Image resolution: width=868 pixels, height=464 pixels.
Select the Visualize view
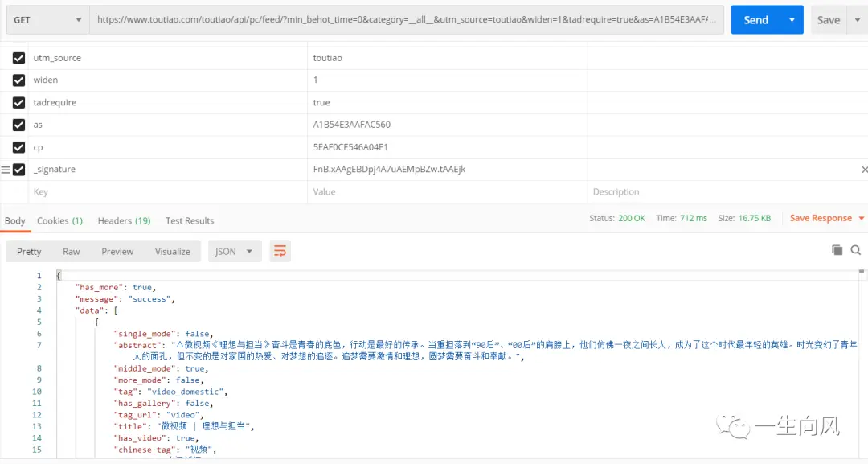(172, 252)
